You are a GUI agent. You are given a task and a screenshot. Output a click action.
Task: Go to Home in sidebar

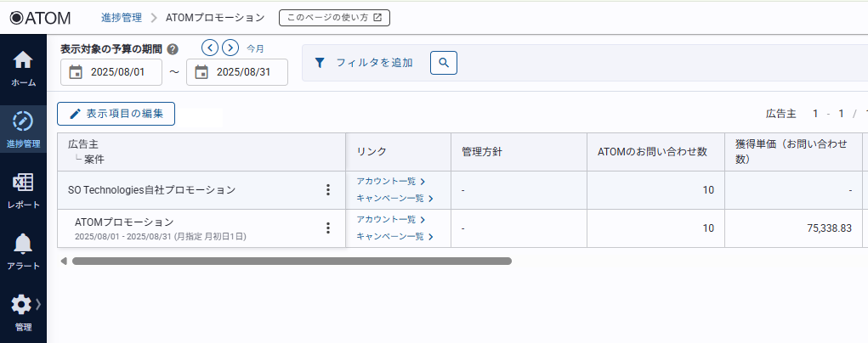point(23,67)
